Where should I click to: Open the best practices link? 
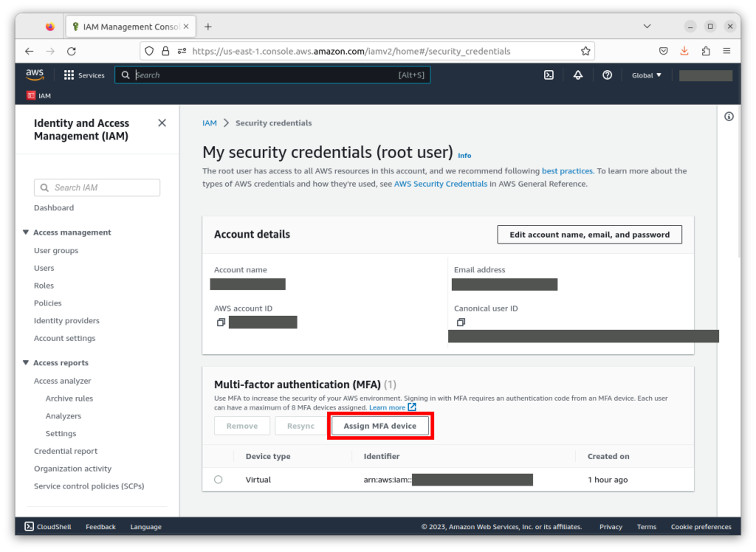(x=567, y=171)
